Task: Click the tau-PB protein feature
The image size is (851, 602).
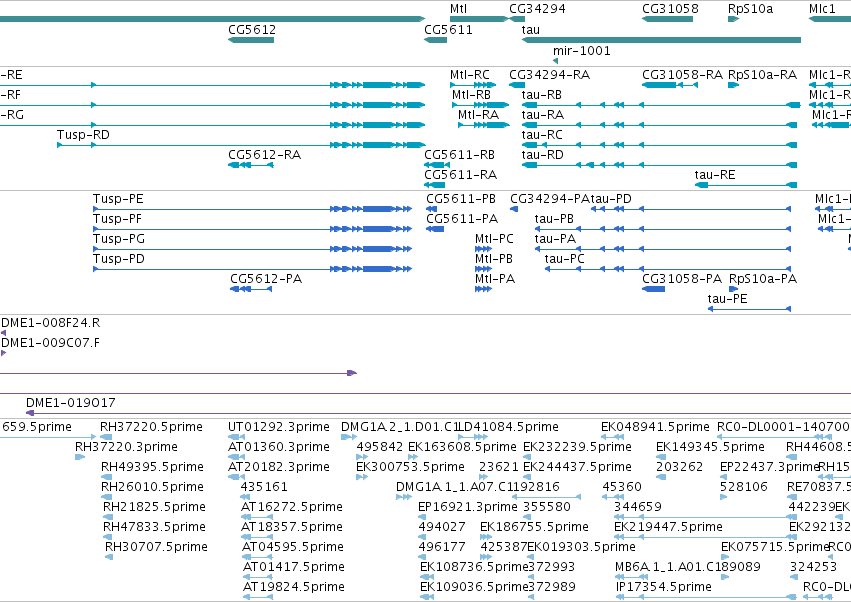Action: tap(663, 229)
